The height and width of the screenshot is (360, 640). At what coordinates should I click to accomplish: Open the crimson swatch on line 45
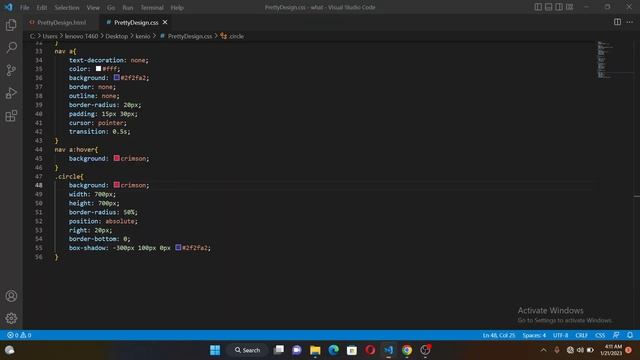(117, 158)
